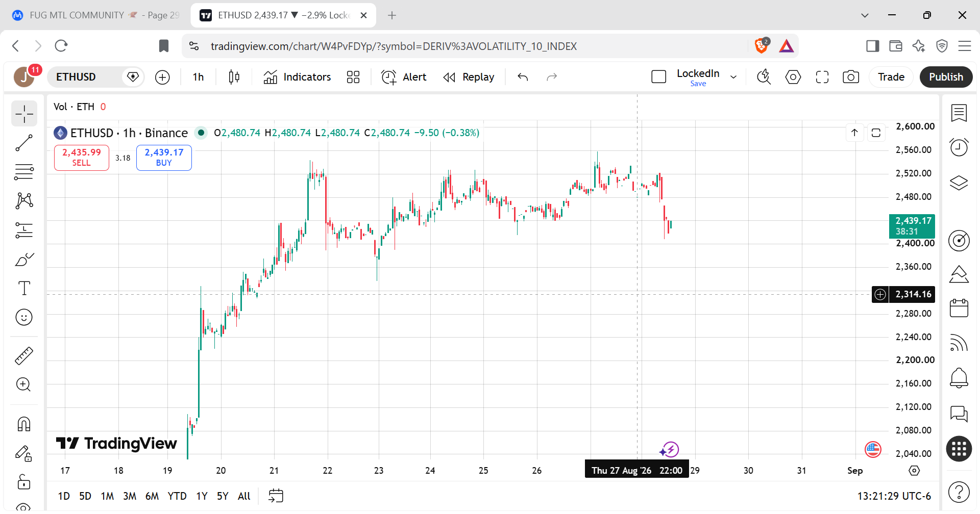Open the measure ruler tool
This screenshot has height=514, width=980.
click(x=24, y=355)
